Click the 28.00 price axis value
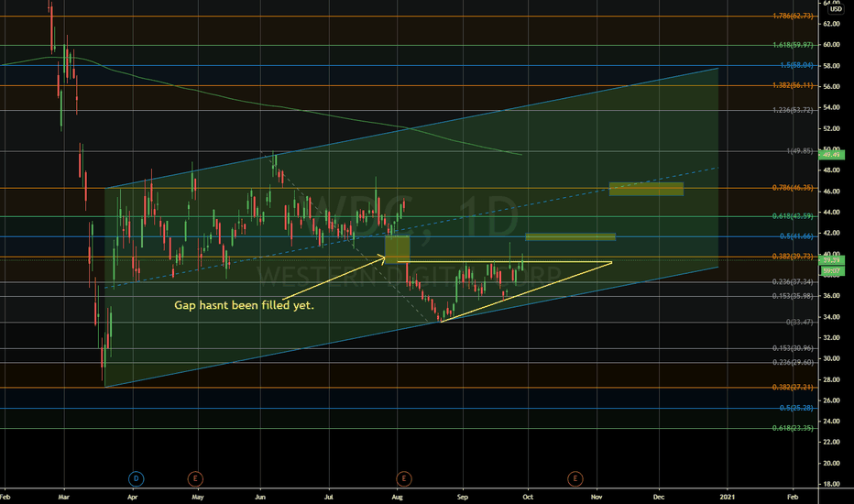 click(831, 379)
